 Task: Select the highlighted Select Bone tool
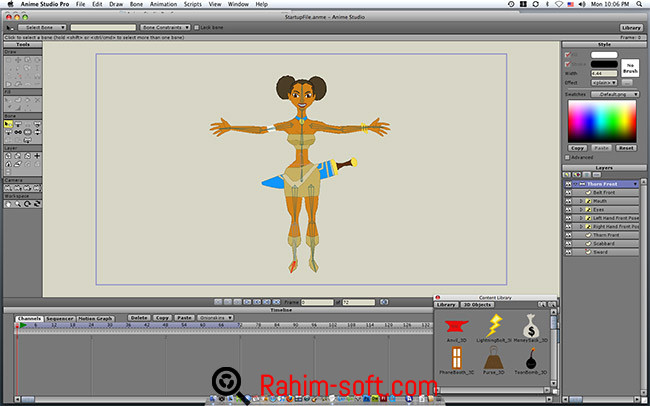tap(9, 124)
